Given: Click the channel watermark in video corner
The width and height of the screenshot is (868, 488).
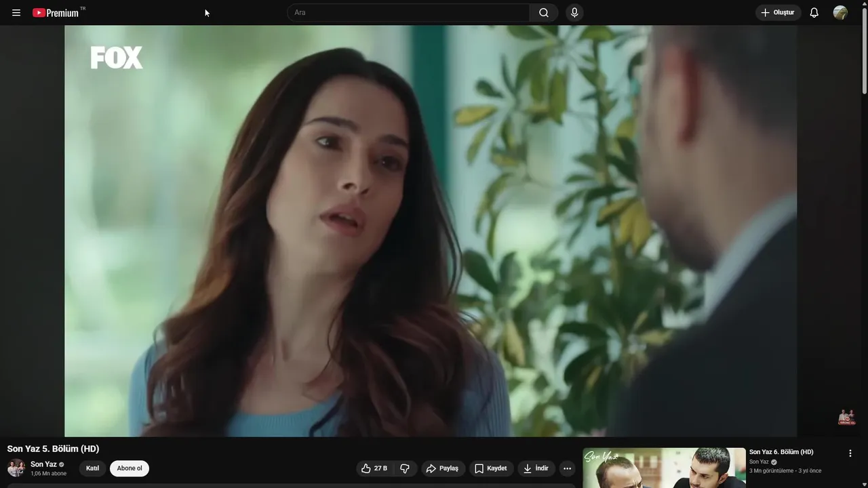Looking at the screenshot, I should pos(846,417).
